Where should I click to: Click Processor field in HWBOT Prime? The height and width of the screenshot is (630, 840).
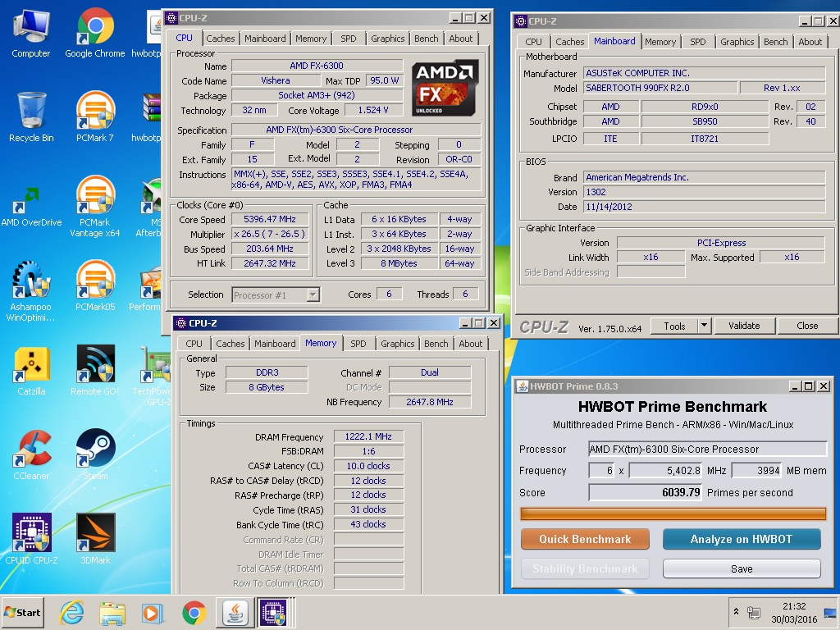coord(707,449)
